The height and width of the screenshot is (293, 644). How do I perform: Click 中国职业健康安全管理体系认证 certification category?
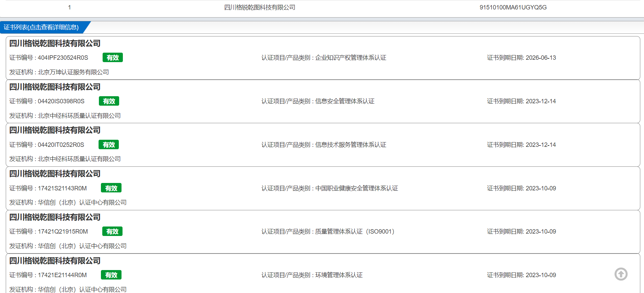point(357,188)
